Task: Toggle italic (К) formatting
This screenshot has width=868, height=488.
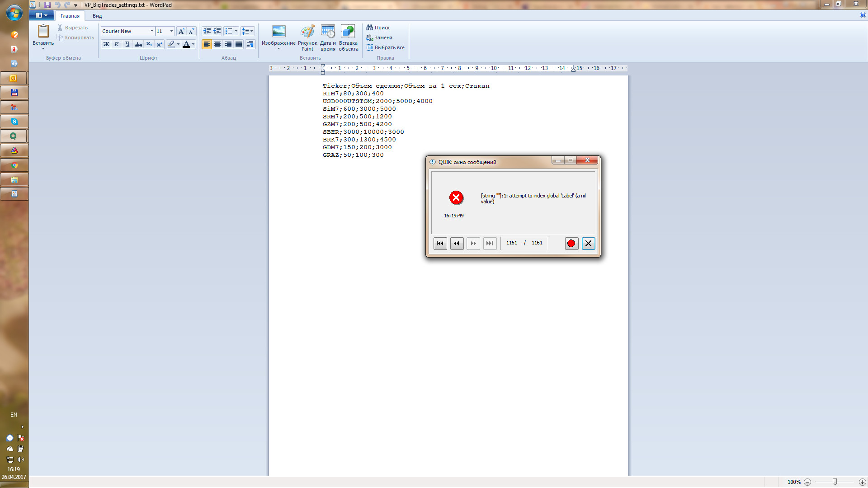Action: pos(117,44)
